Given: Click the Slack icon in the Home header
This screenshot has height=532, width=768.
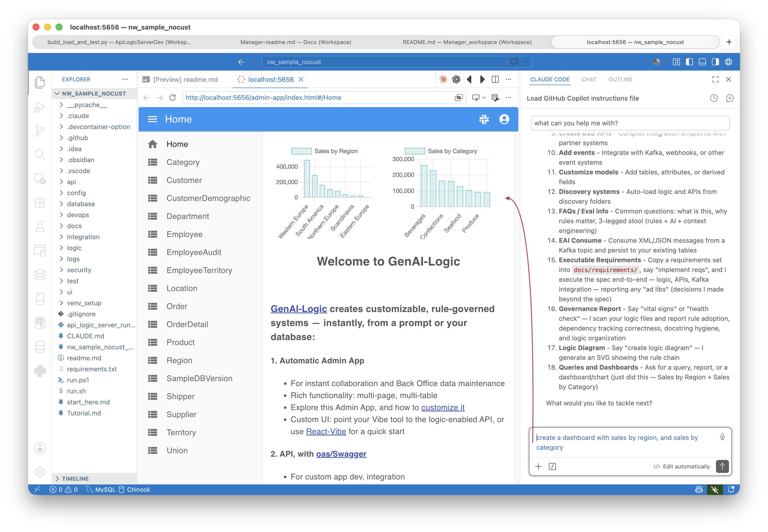Looking at the screenshot, I should click(484, 119).
